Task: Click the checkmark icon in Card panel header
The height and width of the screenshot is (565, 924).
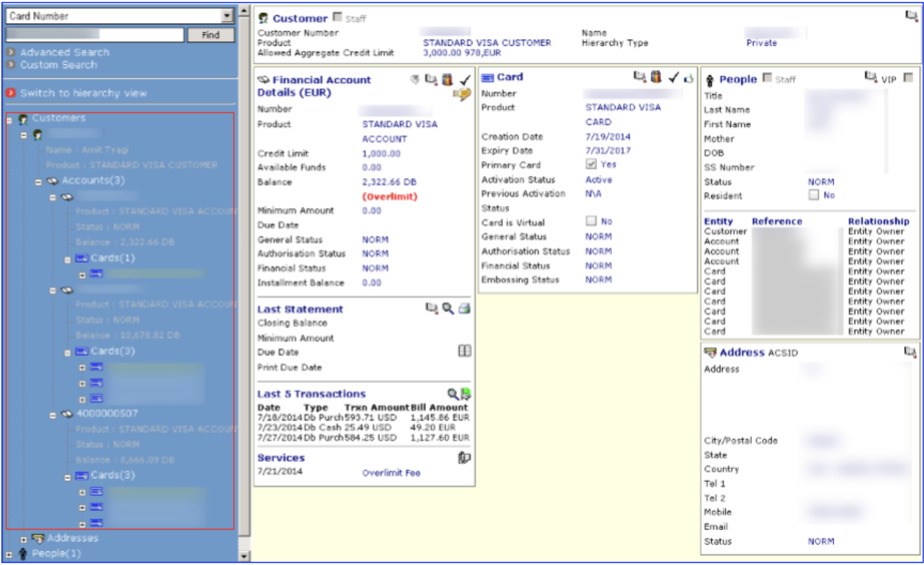Action: coord(674,77)
